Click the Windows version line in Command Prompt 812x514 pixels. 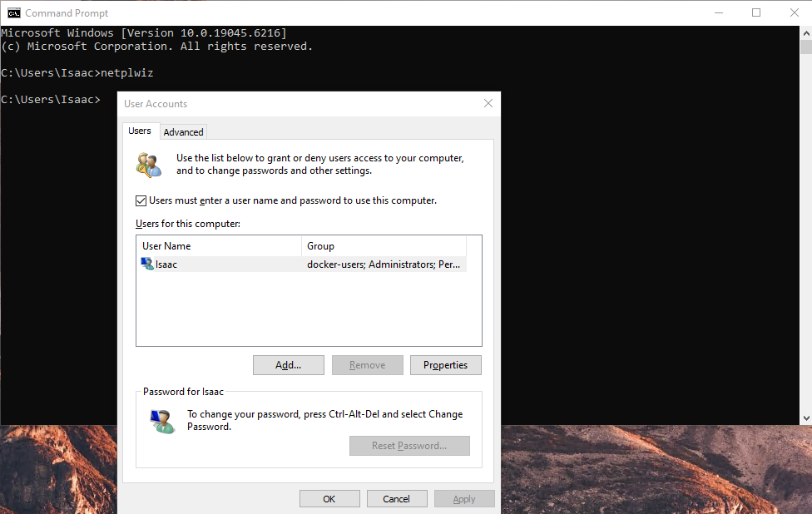point(144,33)
